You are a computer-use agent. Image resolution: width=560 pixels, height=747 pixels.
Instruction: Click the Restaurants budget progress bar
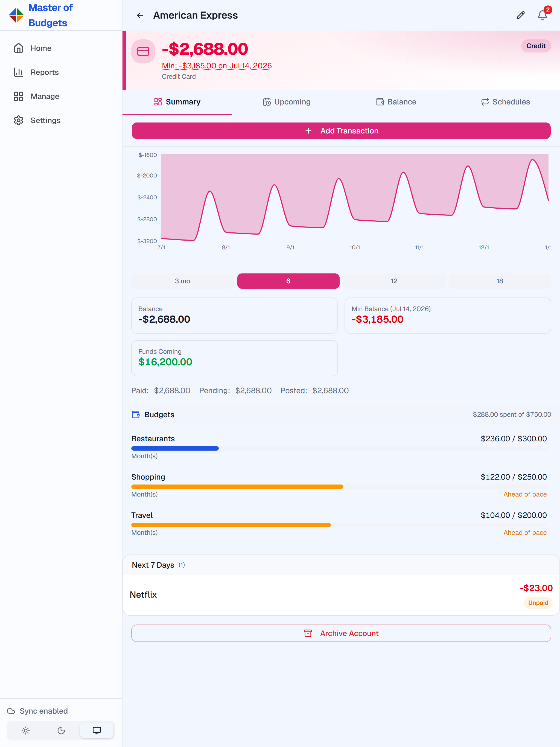tap(339, 448)
